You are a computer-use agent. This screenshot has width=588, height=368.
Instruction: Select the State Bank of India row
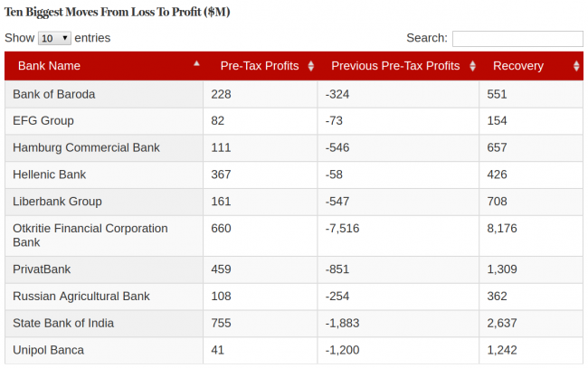(x=63, y=323)
